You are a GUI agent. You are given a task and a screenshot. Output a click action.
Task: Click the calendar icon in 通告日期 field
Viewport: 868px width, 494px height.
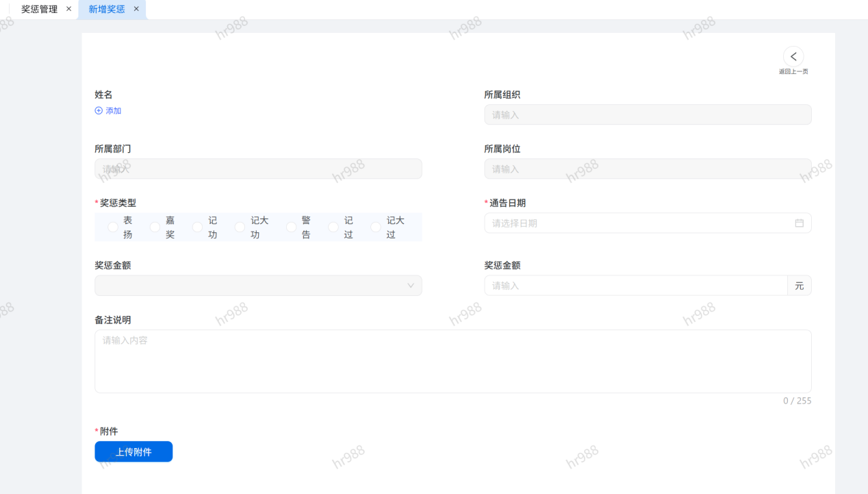(x=799, y=223)
